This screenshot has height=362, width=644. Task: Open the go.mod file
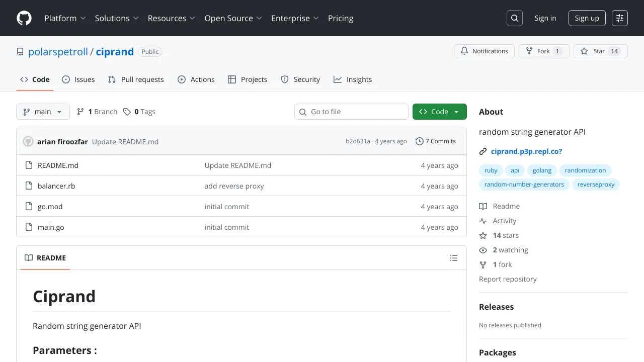pyautogui.click(x=50, y=207)
